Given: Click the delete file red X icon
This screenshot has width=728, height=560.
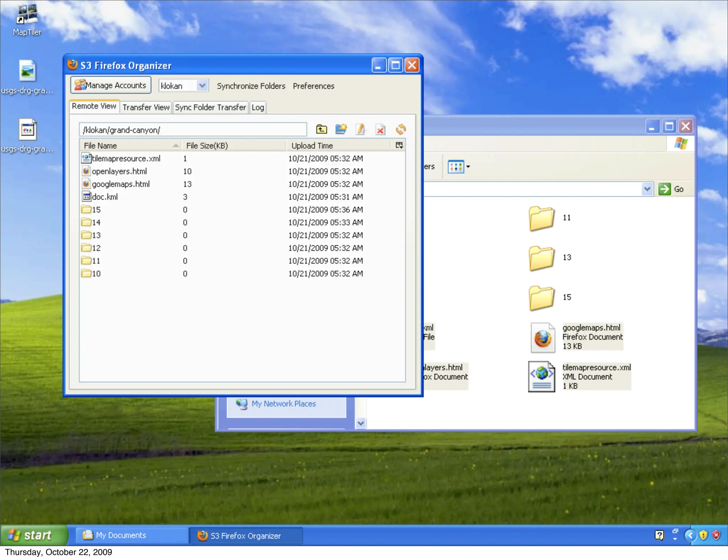Looking at the screenshot, I should 380,130.
